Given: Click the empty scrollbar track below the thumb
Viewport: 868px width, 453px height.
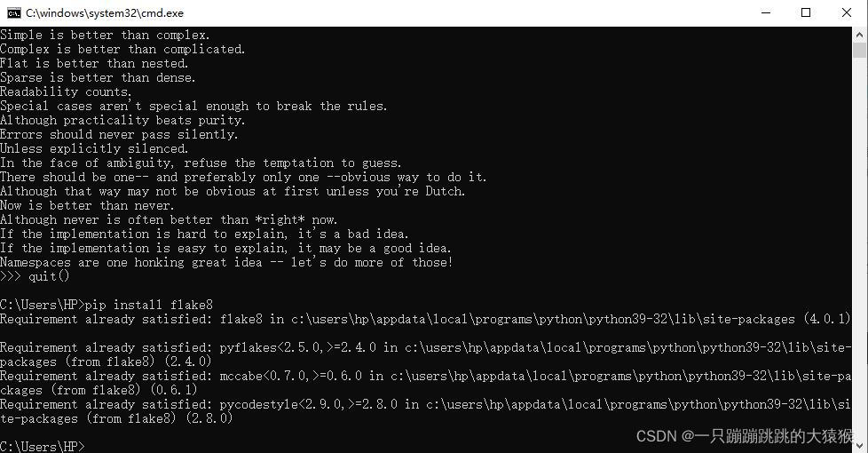Looking at the screenshot, I should coord(860,250).
